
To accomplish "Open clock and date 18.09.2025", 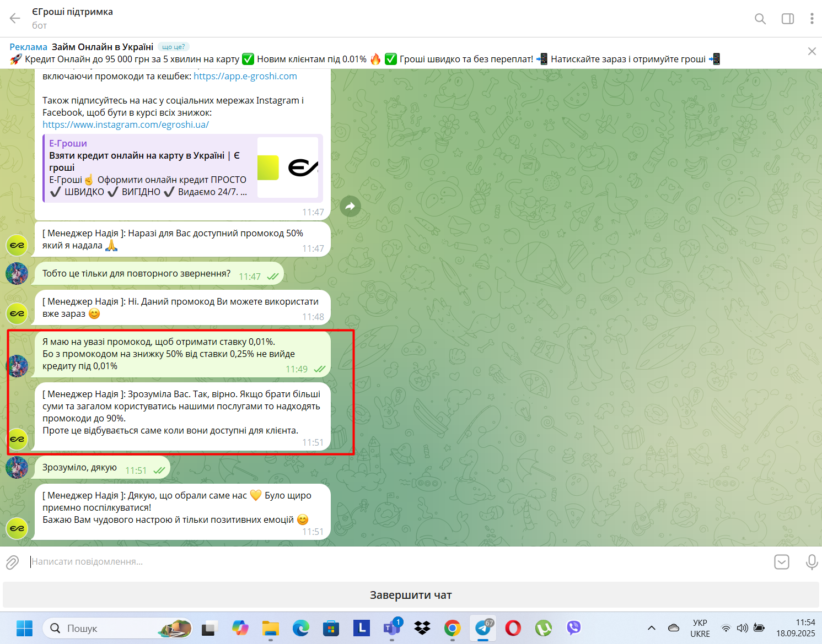I will [796, 628].
